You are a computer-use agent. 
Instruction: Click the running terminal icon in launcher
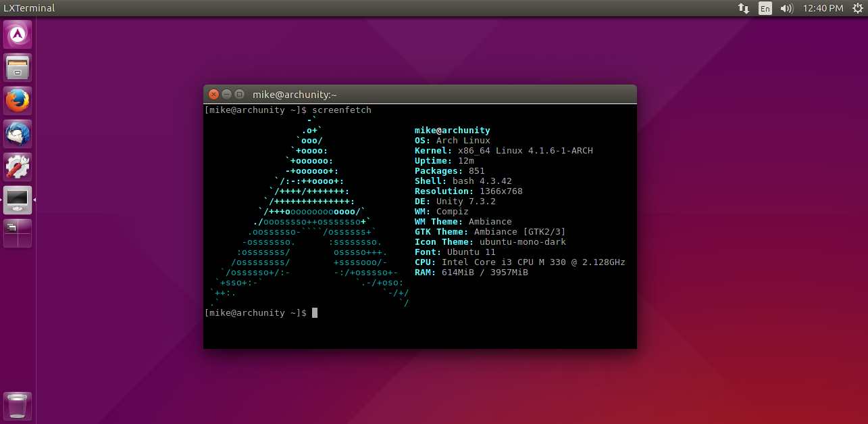(x=18, y=200)
